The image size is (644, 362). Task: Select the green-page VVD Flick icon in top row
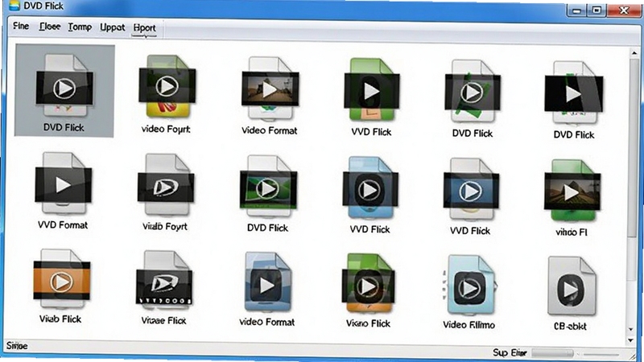371,89
